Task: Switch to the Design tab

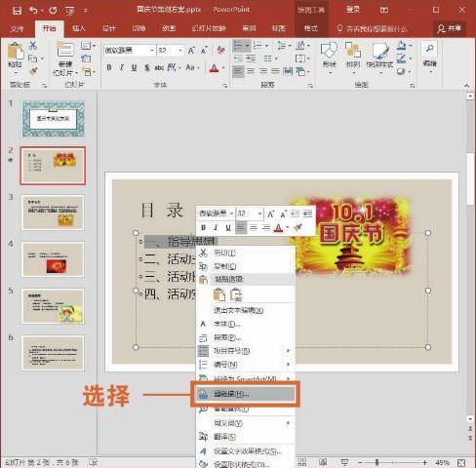Action: point(109,28)
